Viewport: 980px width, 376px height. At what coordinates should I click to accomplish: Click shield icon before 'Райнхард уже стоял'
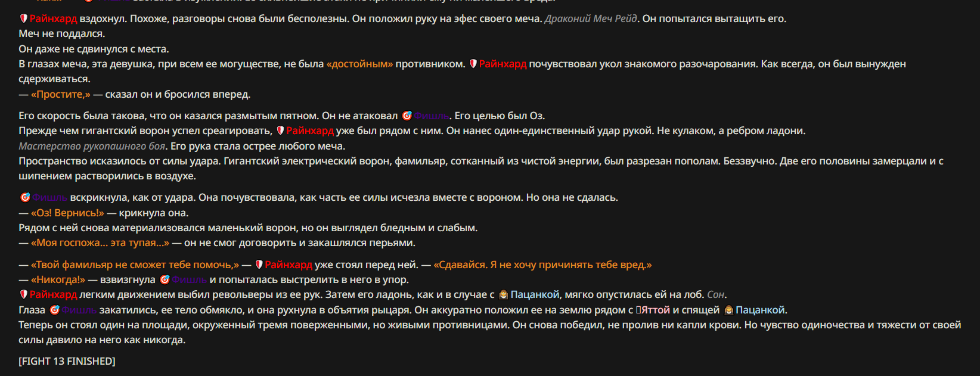point(259,265)
